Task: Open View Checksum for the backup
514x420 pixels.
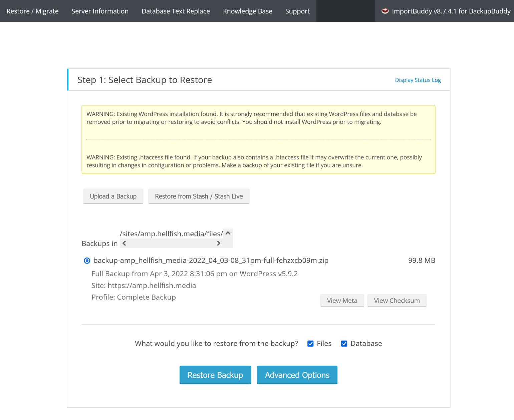Action: (397, 301)
